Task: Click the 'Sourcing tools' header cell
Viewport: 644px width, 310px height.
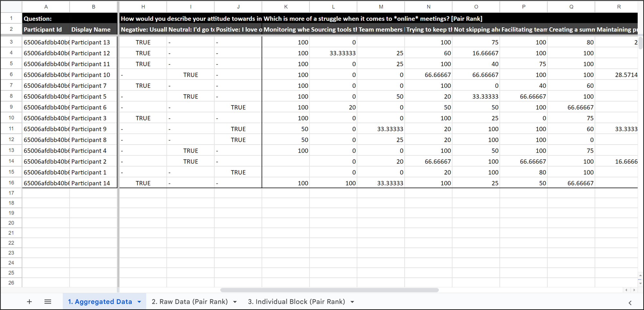Action: [x=333, y=29]
